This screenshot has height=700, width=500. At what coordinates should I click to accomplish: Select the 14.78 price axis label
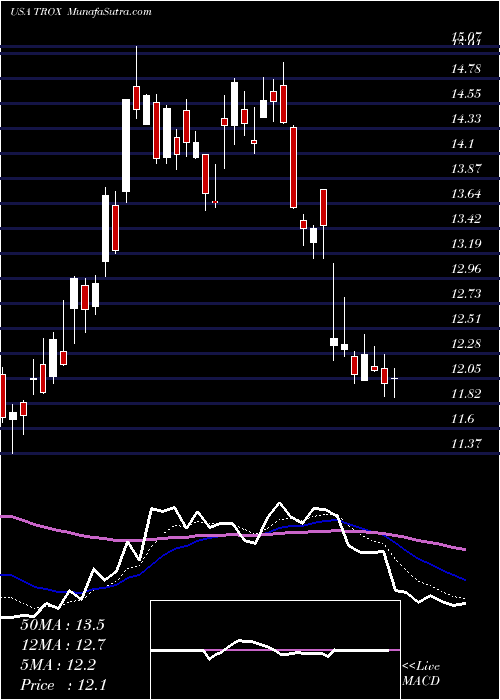tap(466, 69)
